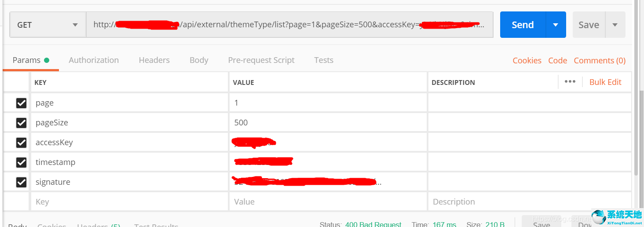The image size is (644, 227).
Task: Click the page value cell containing 1
Action: point(328,103)
